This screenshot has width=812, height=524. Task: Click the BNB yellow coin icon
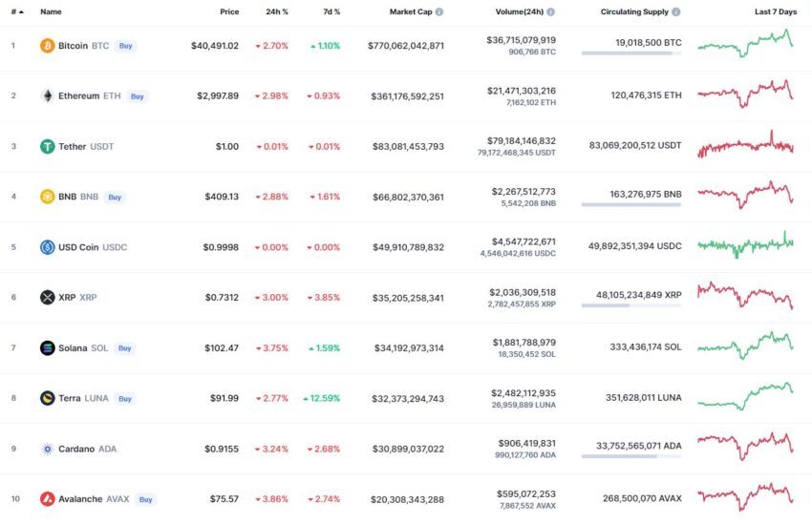pyautogui.click(x=47, y=197)
